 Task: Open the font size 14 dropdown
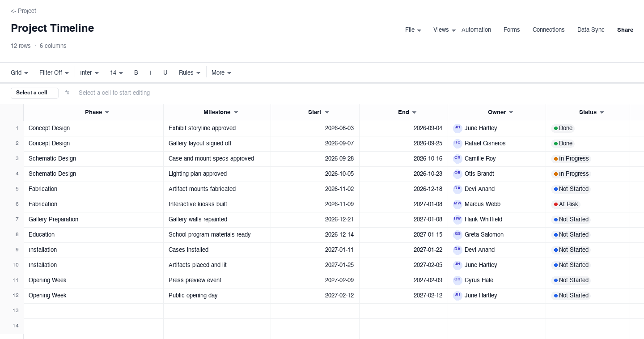pyautogui.click(x=117, y=72)
